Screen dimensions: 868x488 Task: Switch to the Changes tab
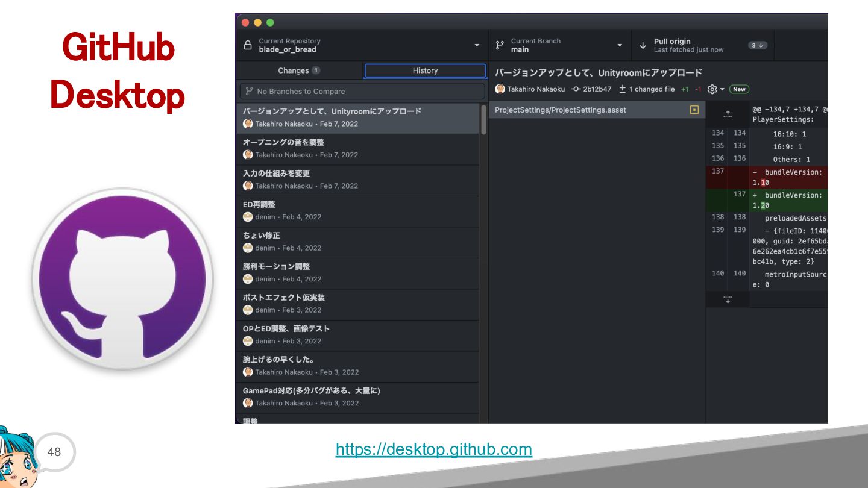pyautogui.click(x=300, y=70)
